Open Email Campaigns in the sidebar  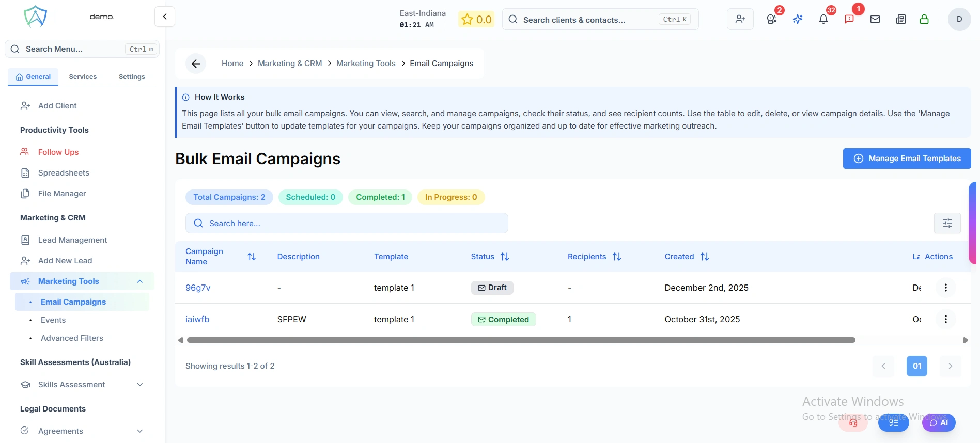pos(82,302)
